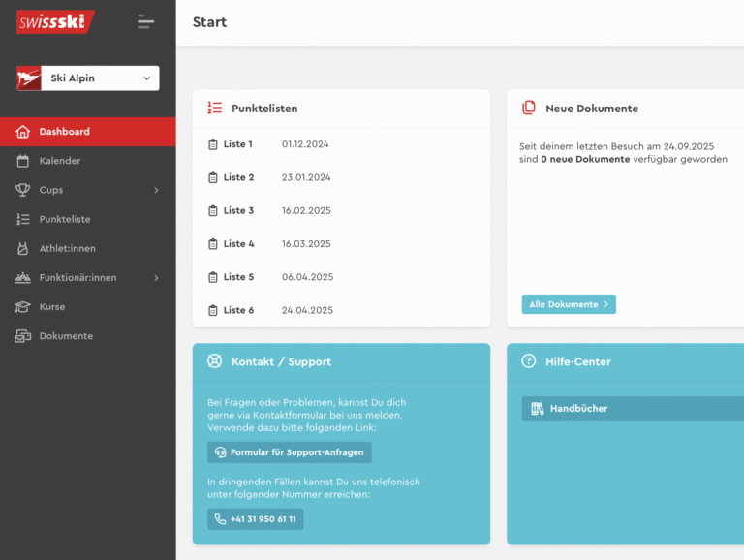
Task: Call the support number +41 31 950 61 11
Action: [x=256, y=519]
